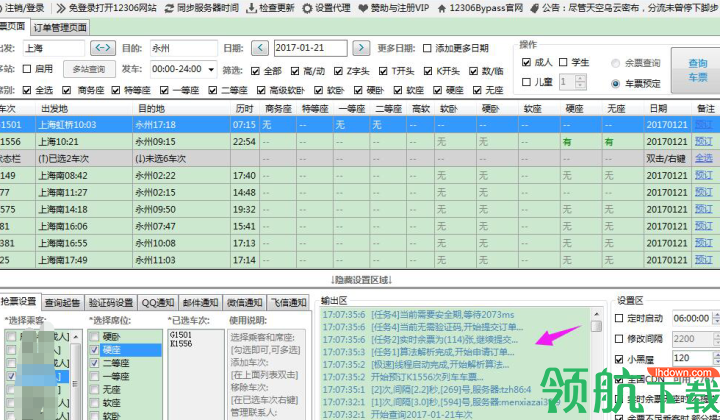Click 全选 link in status row
The width and height of the screenshot is (720, 420).
click(703, 158)
